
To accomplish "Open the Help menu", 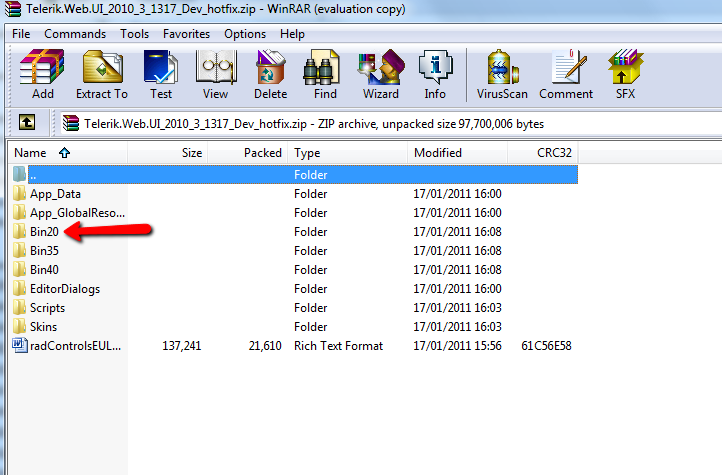I will [x=292, y=34].
